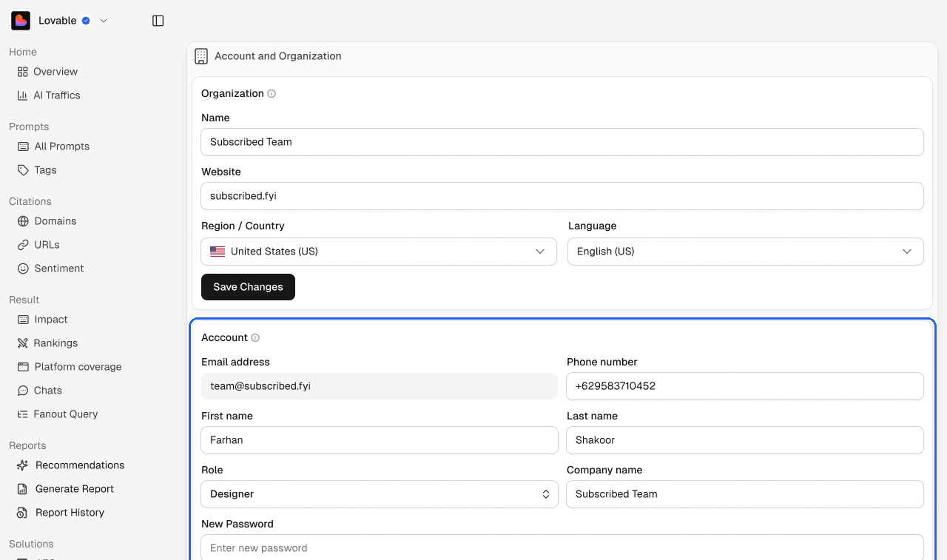Click the Recommendations sparkle icon
The height and width of the screenshot is (560, 947).
(x=22, y=465)
